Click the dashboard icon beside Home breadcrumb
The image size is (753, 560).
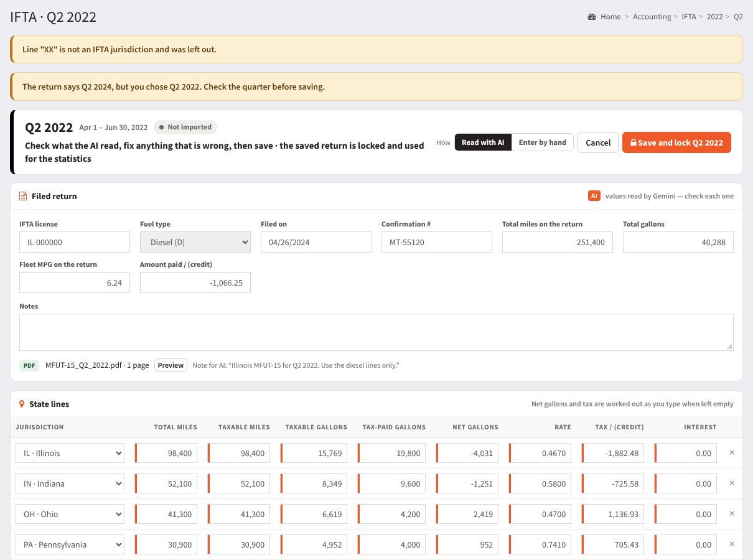(x=592, y=17)
